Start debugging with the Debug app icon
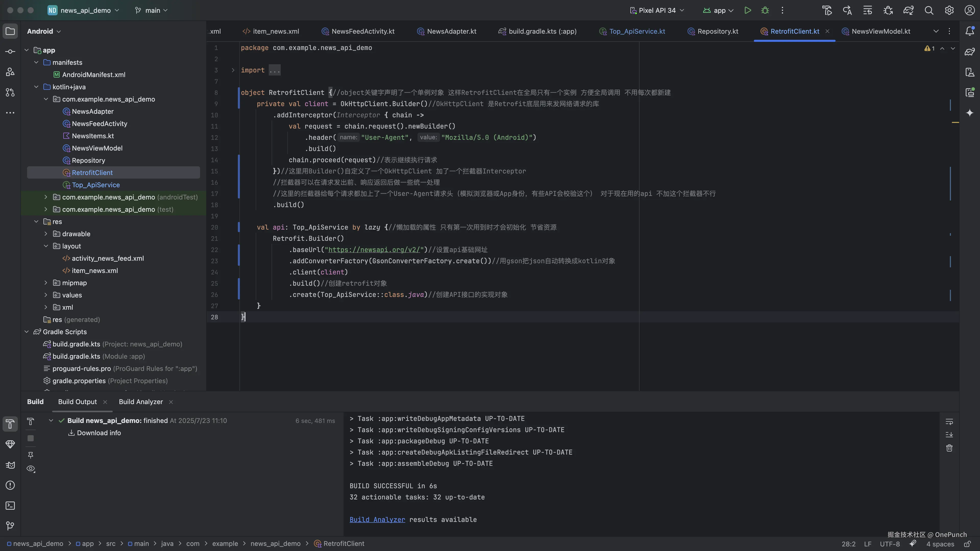This screenshot has height=551, width=980. [x=765, y=10]
